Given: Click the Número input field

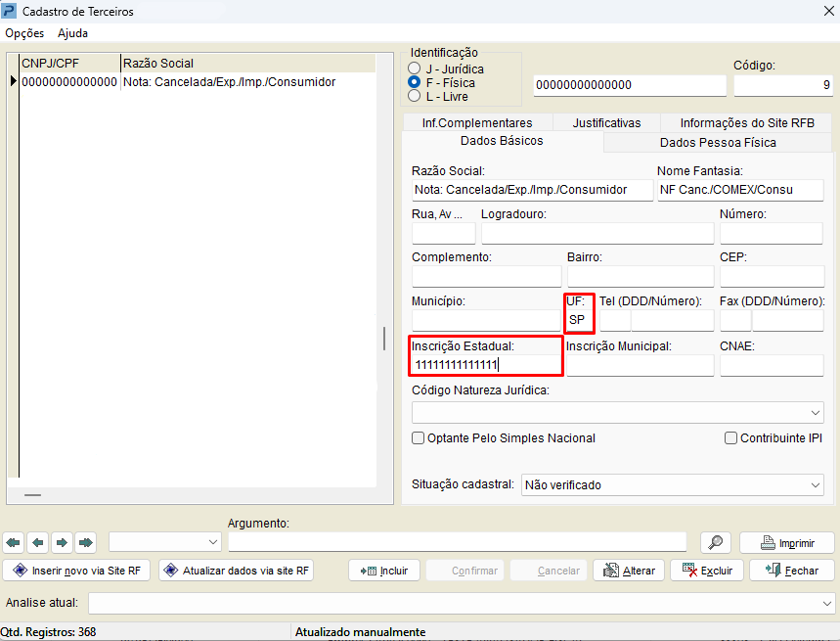Looking at the screenshot, I should tap(772, 234).
